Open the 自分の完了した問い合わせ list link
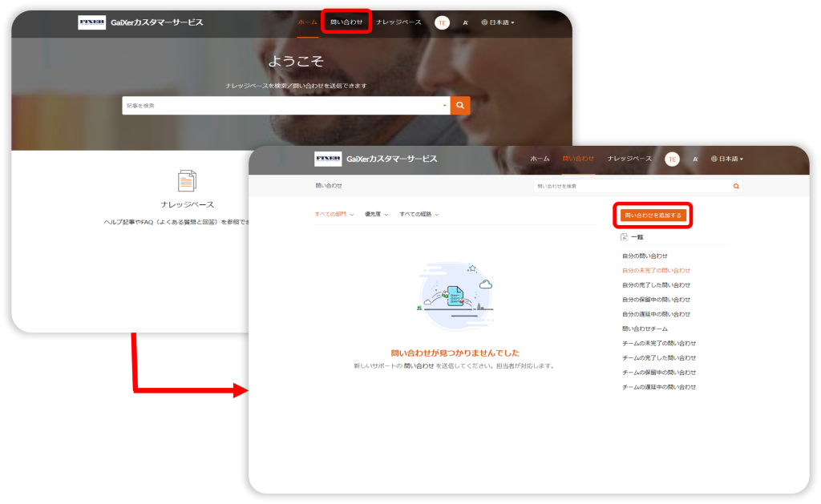 coord(656,285)
